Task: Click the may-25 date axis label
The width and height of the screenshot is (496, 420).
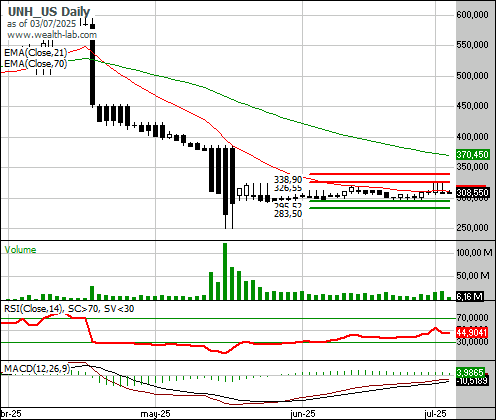Action: (x=155, y=414)
